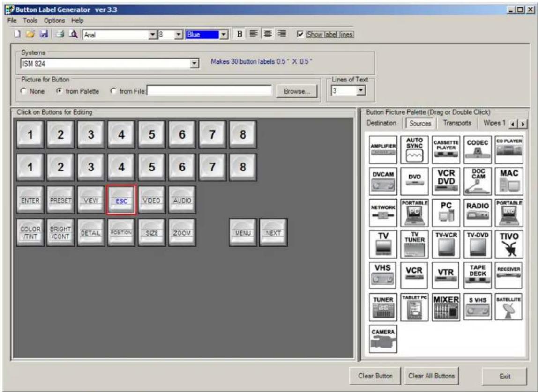The image size is (538, 392).
Task: Open the font size dropdown
Action: point(179,35)
